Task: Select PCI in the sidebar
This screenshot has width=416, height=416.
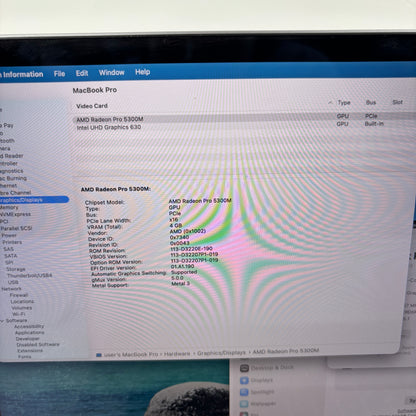Action: pos(4,221)
